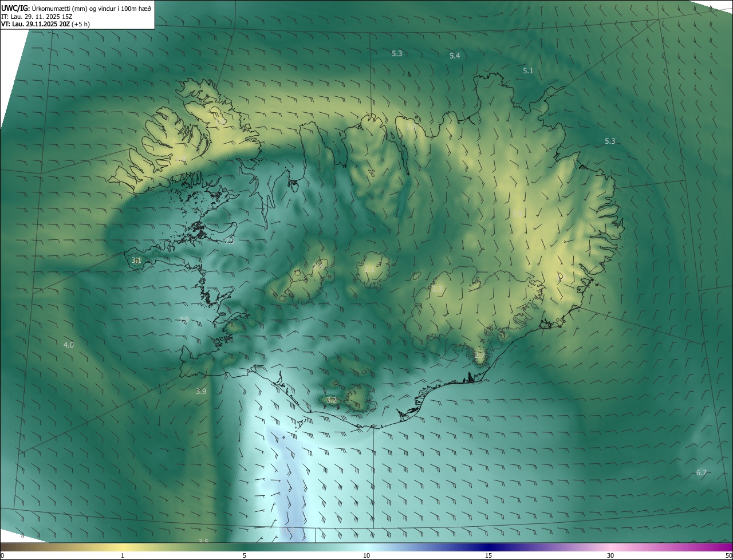The width and height of the screenshot is (733, 560).
Task: Click the 5 tick on the color scale
Action: click(245, 555)
